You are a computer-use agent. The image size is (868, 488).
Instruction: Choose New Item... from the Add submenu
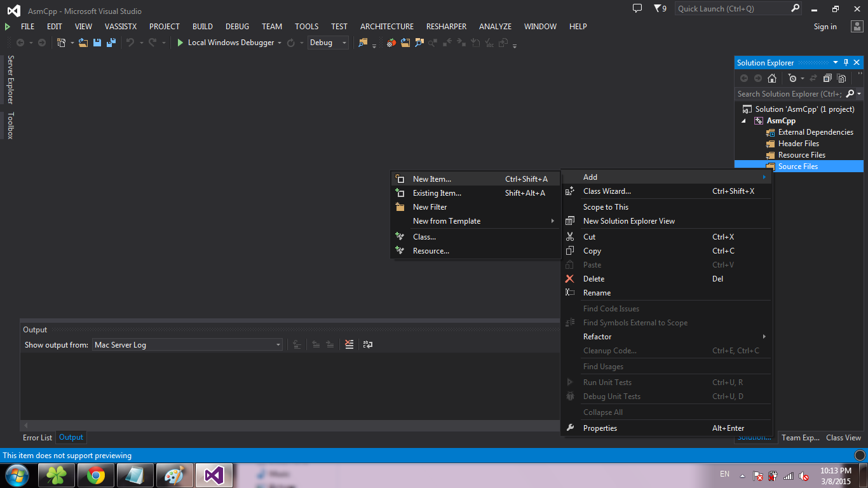[x=475, y=179]
